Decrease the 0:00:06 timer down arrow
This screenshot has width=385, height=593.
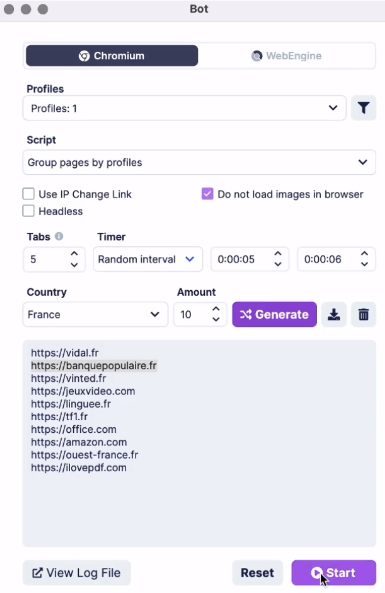point(364,264)
